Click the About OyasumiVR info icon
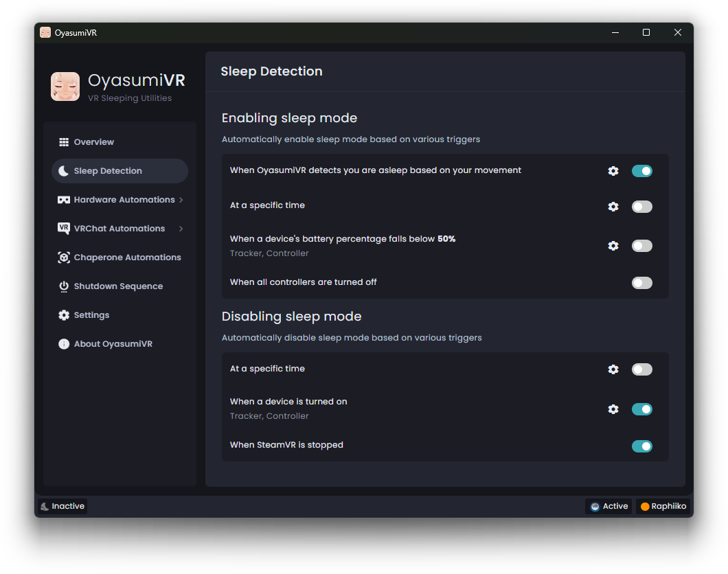This screenshot has height=574, width=728. click(64, 344)
